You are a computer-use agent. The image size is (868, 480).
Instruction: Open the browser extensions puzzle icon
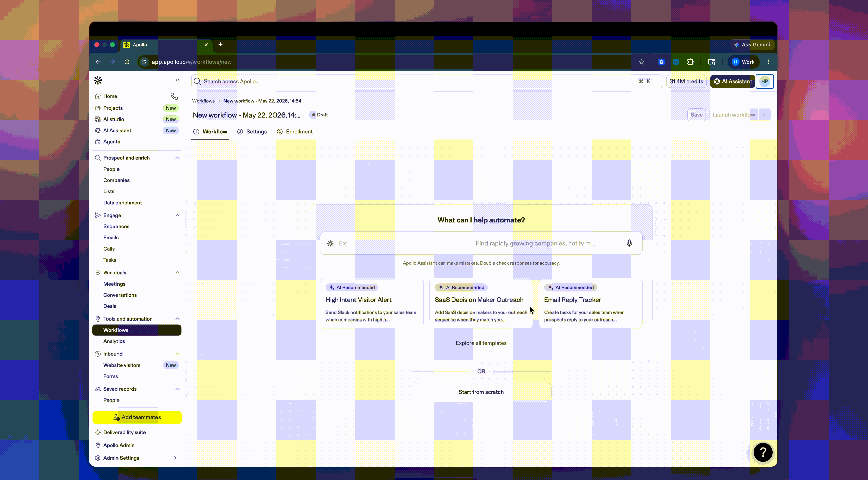tap(690, 62)
